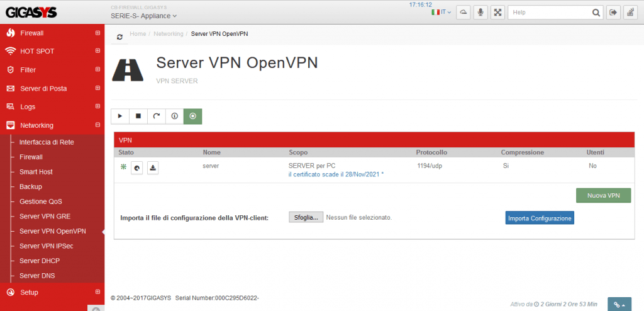Click the 1194/udp protocol cell
Viewport: 644px width, 311px height.
[430, 166]
